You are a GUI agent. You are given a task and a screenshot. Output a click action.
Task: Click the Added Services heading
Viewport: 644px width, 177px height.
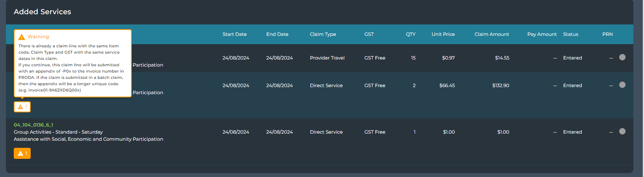[x=42, y=12]
